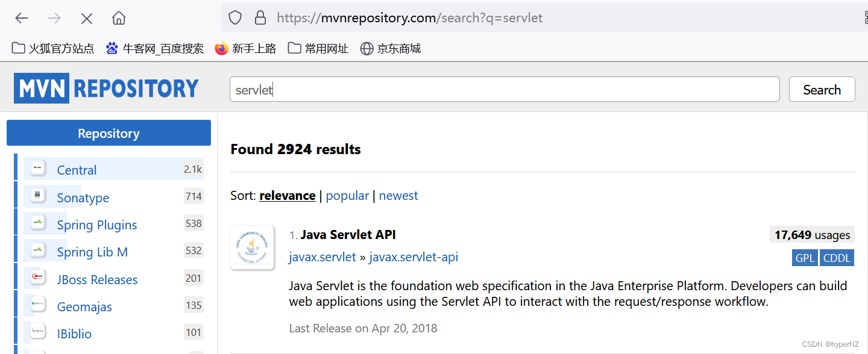The width and height of the screenshot is (868, 354).
Task: Click the Spring Plugins count 538 badge
Action: pyautogui.click(x=193, y=223)
